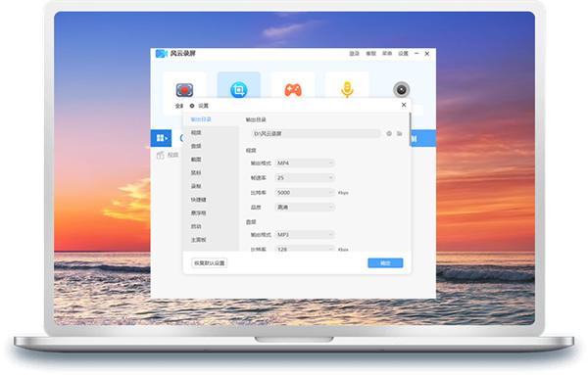Click the folder icon beside the output path
This screenshot has width=588, height=375.
[400, 133]
